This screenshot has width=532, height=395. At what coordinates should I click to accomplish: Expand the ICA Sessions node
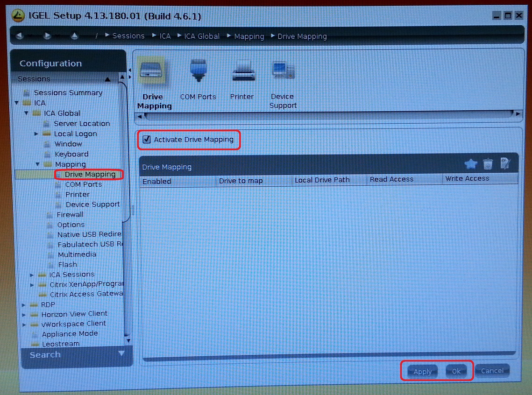coord(32,275)
